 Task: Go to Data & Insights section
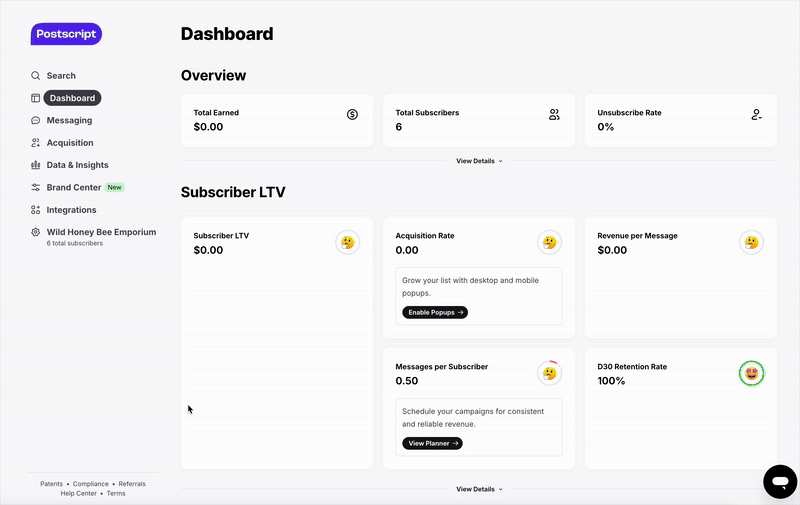click(x=77, y=165)
